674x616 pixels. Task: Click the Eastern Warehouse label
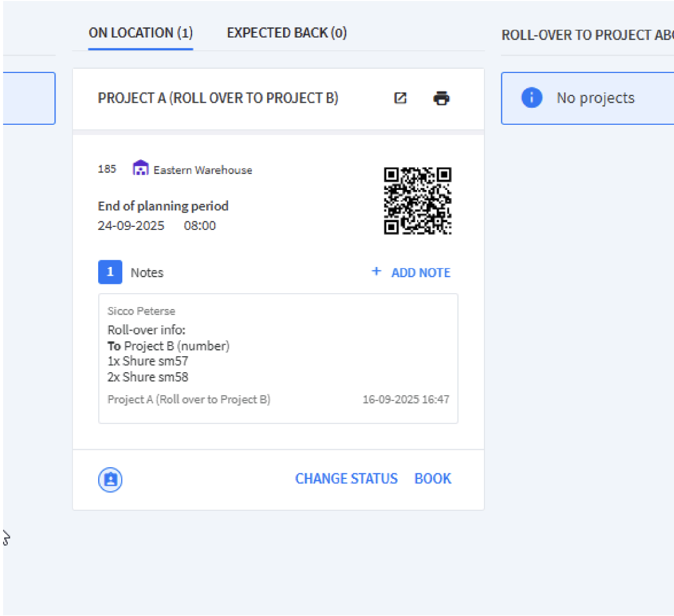203,170
